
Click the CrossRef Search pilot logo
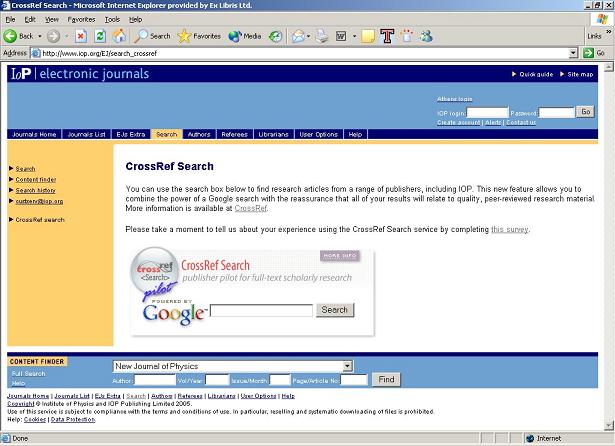pyautogui.click(x=154, y=274)
